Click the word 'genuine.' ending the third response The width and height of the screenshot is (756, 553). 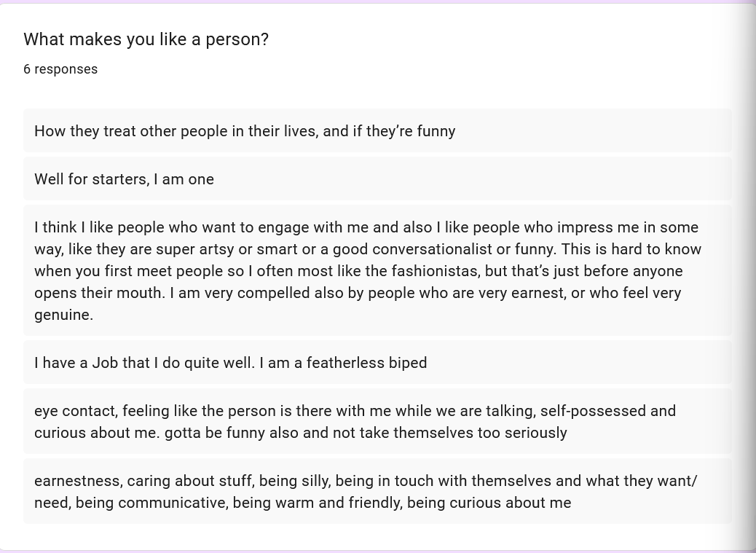click(x=63, y=315)
